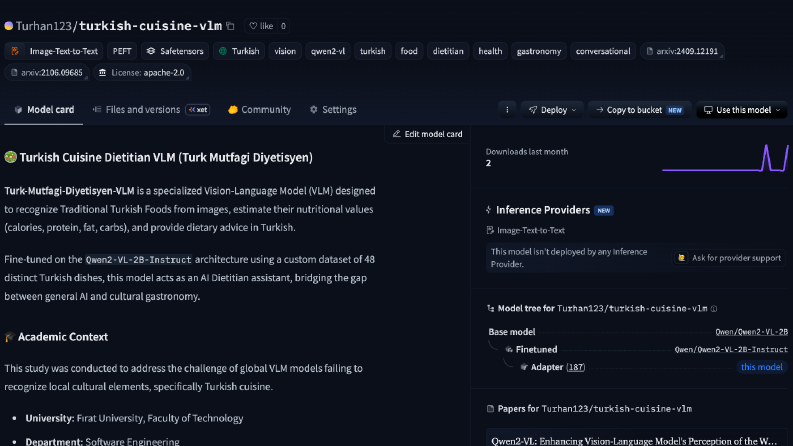The height and width of the screenshot is (446, 793).
Task: Filter by the vision tag
Action: tap(285, 51)
